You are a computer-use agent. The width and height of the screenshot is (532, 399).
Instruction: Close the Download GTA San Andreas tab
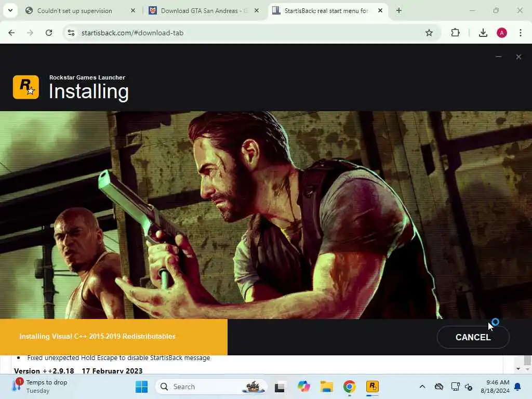tap(257, 10)
